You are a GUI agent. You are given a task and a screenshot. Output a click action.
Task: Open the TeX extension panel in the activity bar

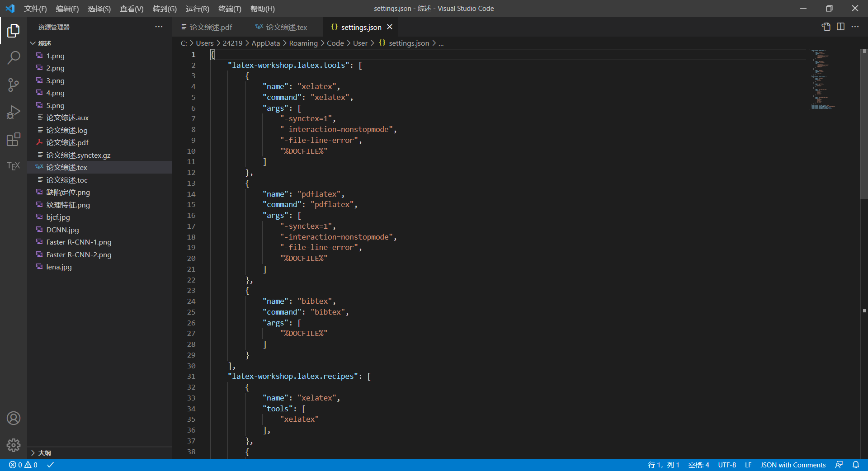[13, 166]
